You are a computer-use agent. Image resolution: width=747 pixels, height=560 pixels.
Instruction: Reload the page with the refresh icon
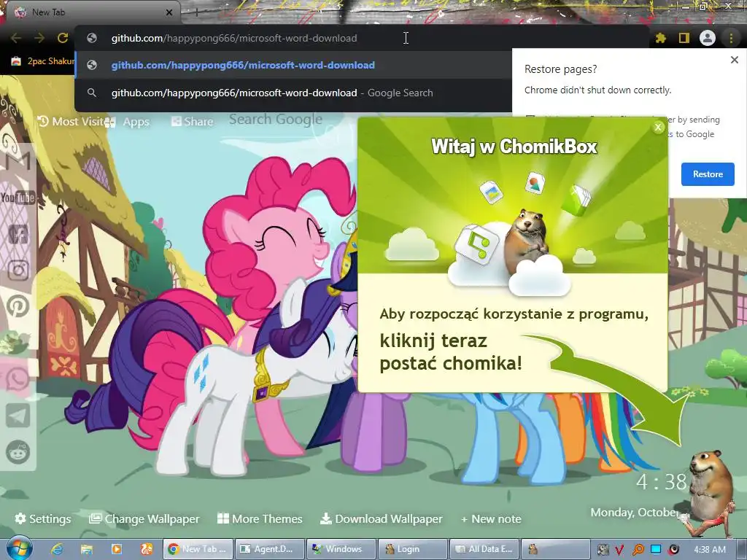click(x=63, y=38)
